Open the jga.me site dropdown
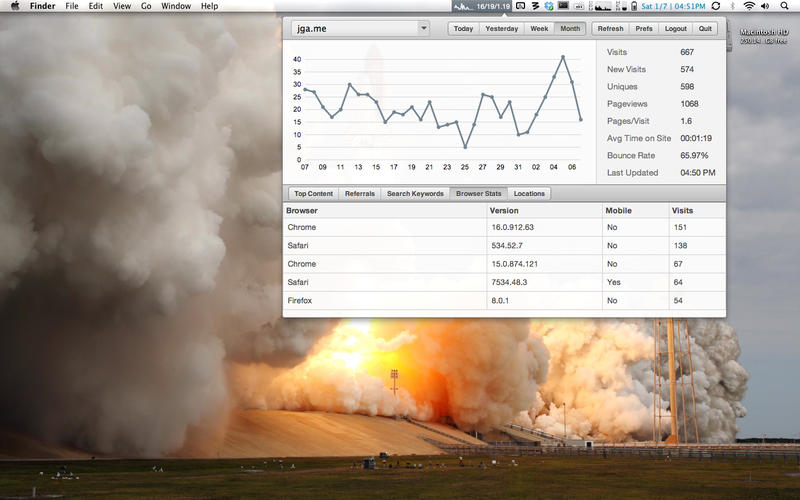The image size is (800, 500). 360,29
